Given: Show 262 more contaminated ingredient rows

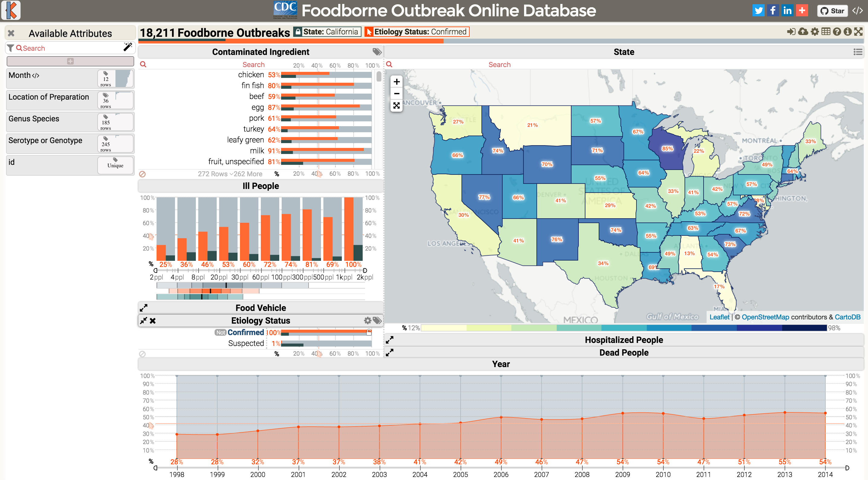Looking at the screenshot, I should [x=246, y=174].
